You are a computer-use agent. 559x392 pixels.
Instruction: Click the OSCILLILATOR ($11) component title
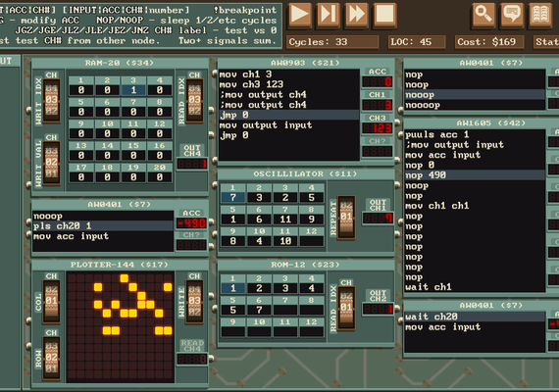coord(305,173)
